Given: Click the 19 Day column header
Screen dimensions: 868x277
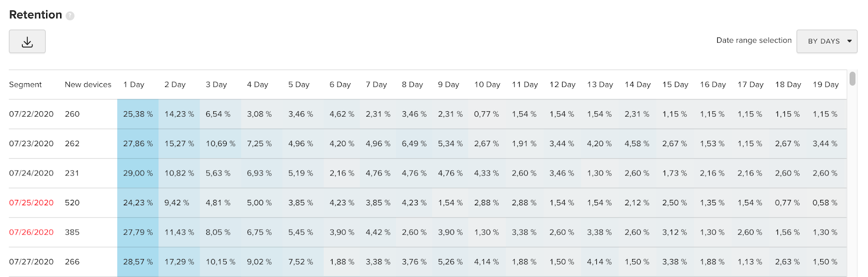Looking at the screenshot, I should [x=826, y=85].
